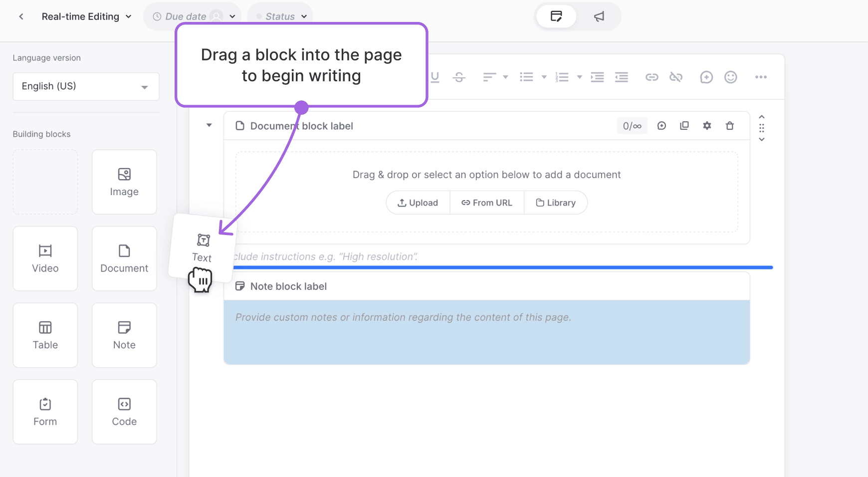The height and width of the screenshot is (477, 868).
Task: Select the Image building block
Action: coord(124,182)
